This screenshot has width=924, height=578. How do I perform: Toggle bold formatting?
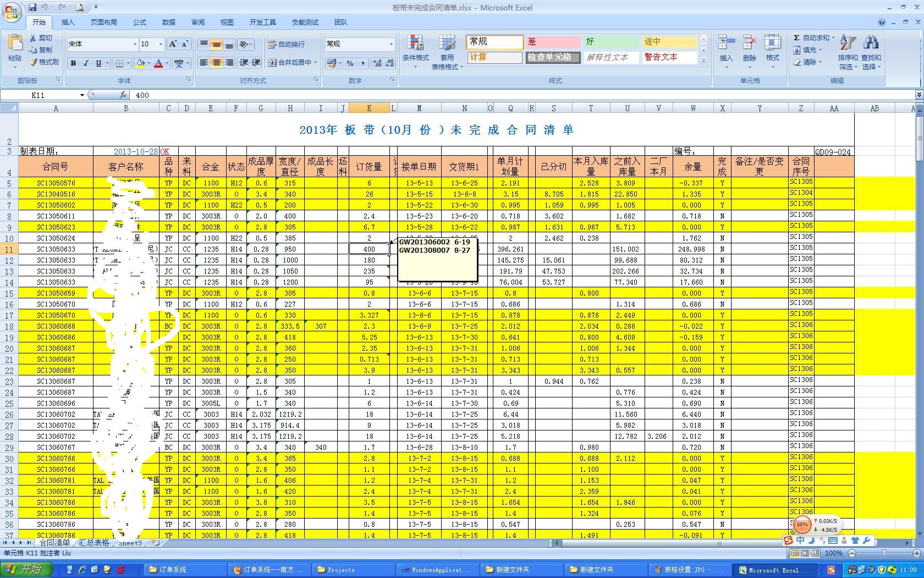click(73, 63)
